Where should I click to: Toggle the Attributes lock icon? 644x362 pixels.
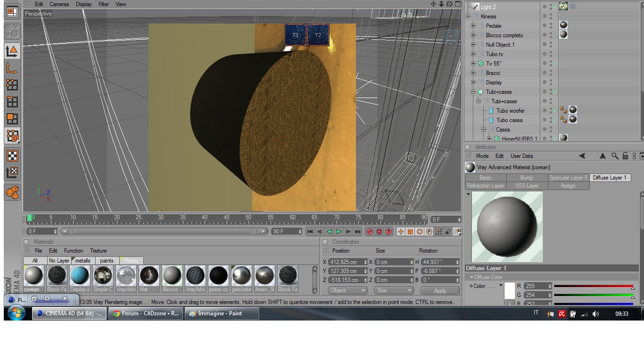(625, 156)
